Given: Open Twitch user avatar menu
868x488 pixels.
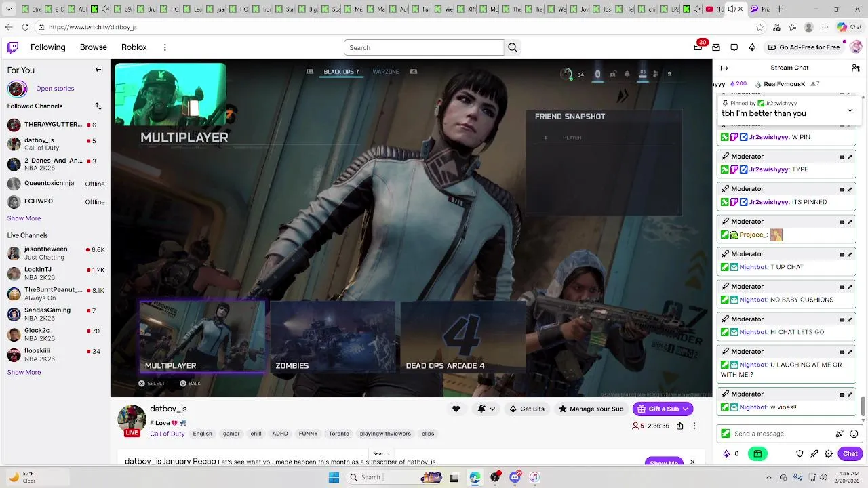Looking at the screenshot, I should tap(855, 47).
